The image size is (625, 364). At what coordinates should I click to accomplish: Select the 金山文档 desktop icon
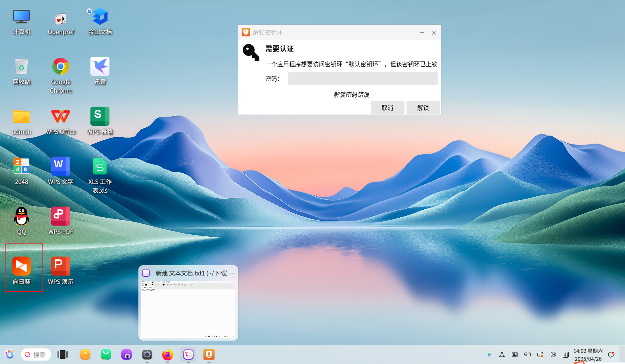pos(100,17)
